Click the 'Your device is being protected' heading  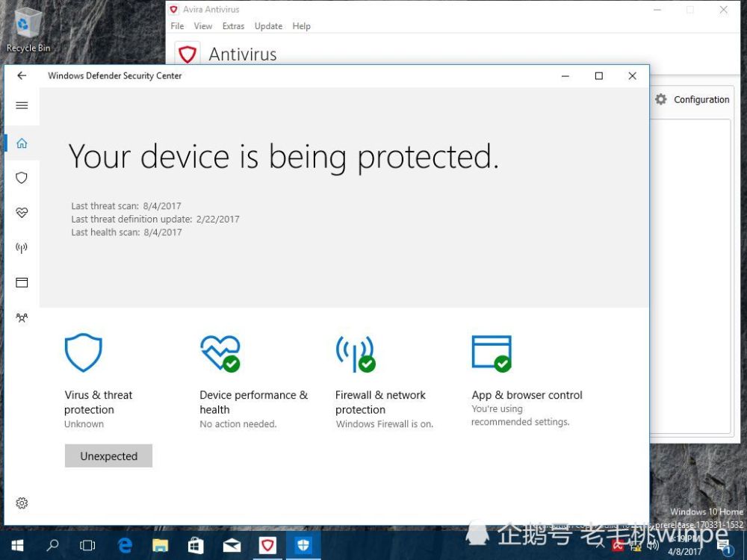(283, 157)
